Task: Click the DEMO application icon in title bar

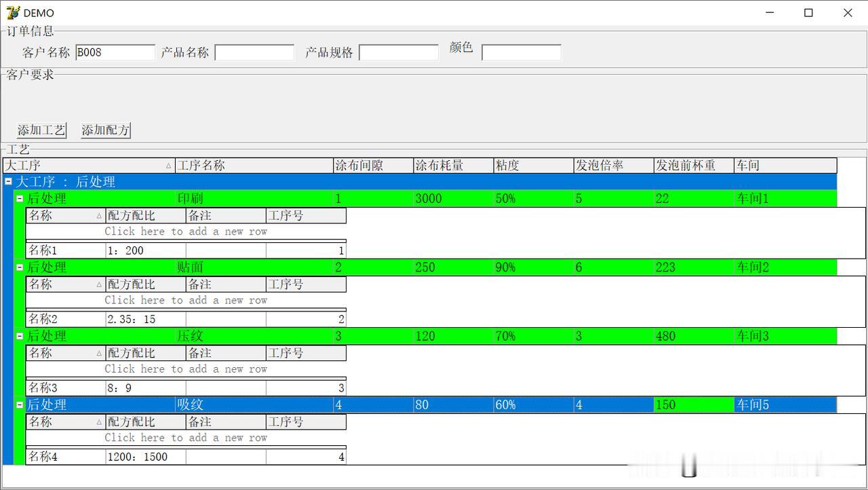Action: coord(13,12)
